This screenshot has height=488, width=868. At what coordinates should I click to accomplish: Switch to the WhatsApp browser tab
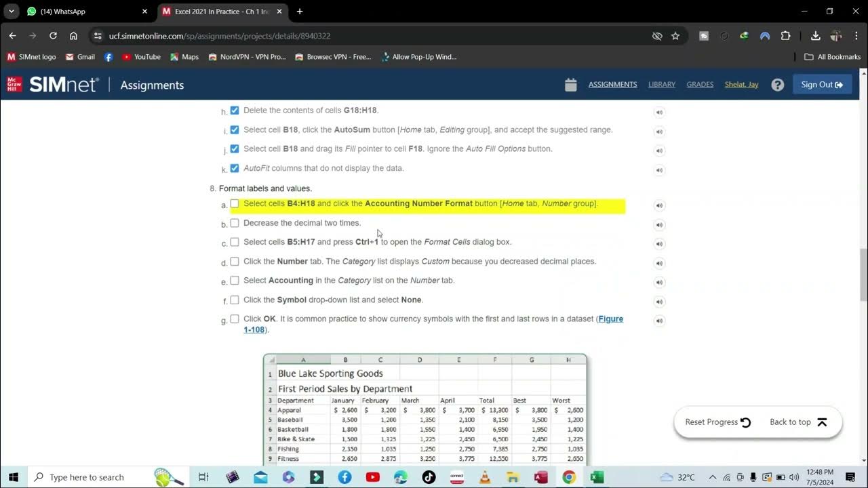(x=86, y=12)
